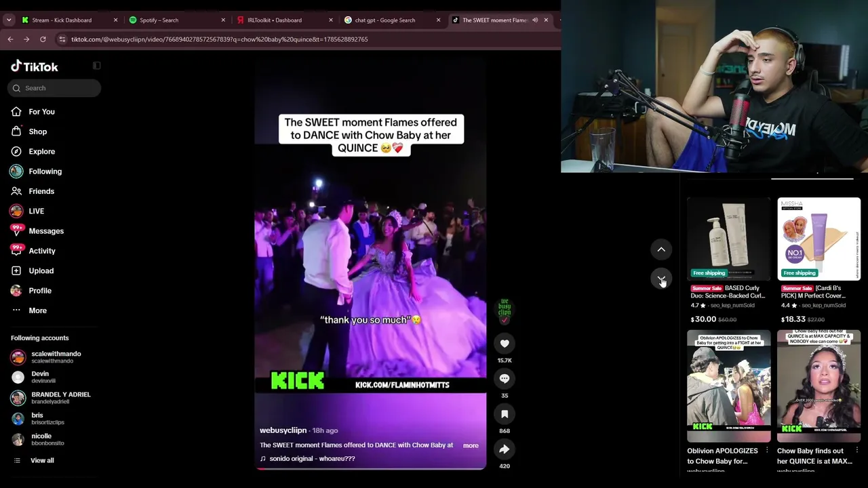Open the nicolle account avatar
Viewport: 868px width, 488px height.
(18, 439)
